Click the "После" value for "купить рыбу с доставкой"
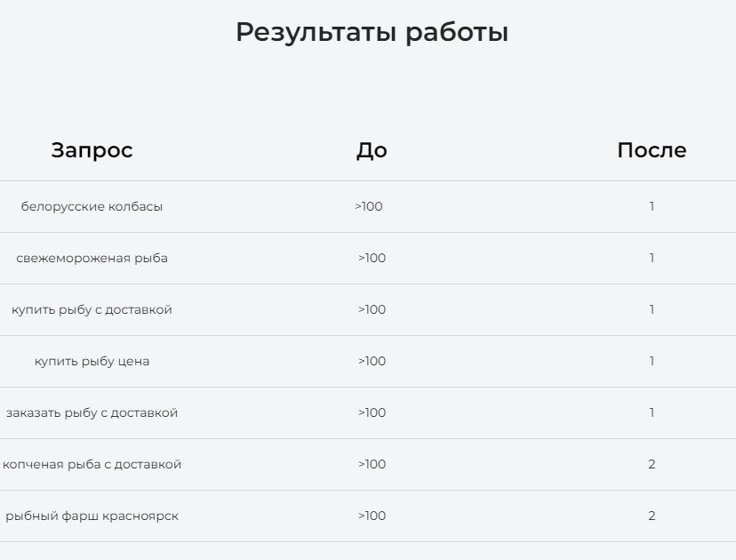736x560 pixels. pyautogui.click(x=652, y=310)
